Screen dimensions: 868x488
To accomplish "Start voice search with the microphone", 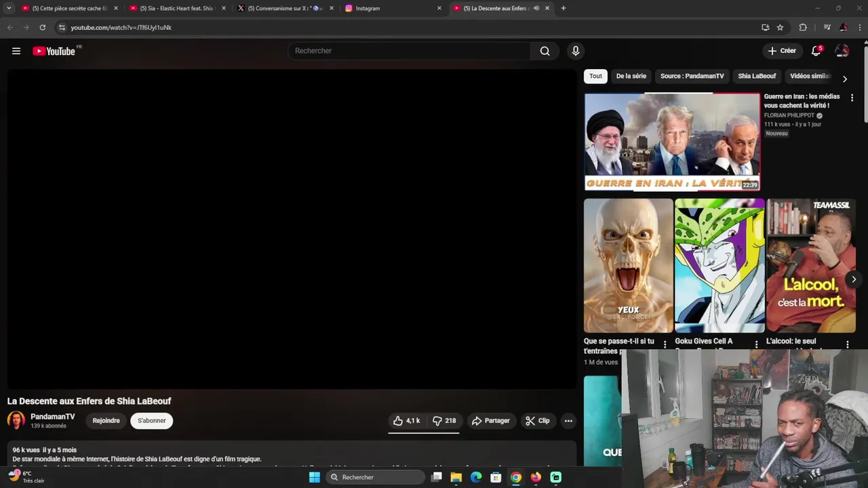I will point(576,51).
